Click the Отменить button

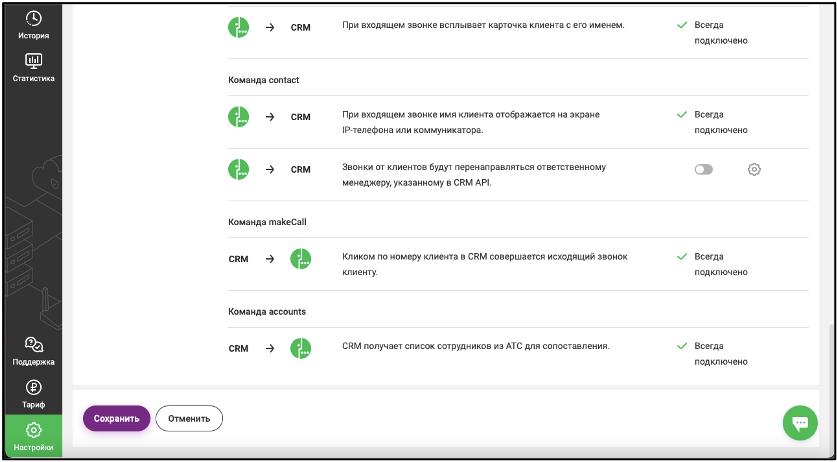pos(189,419)
